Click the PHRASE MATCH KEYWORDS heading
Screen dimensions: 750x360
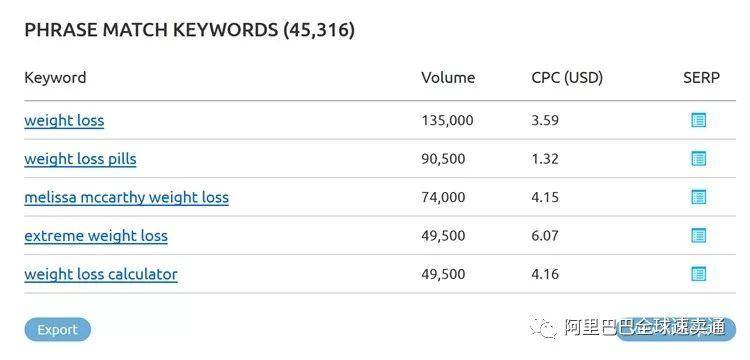[189, 30]
